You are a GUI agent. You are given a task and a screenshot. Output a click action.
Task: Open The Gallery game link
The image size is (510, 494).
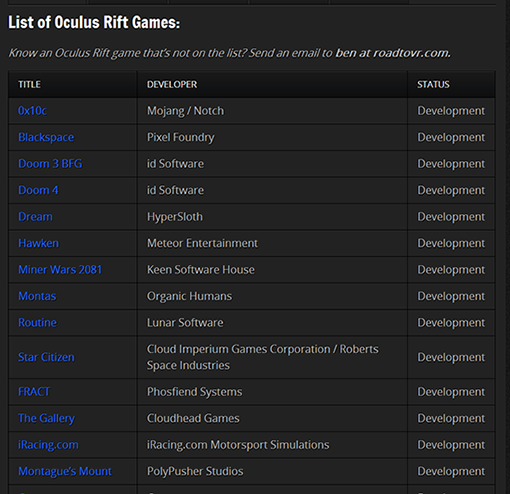(x=46, y=418)
